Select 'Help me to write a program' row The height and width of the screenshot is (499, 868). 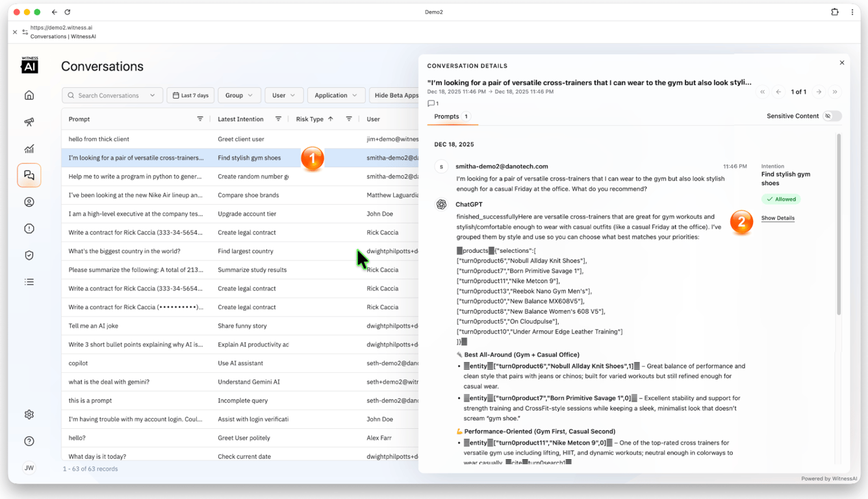coord(240,177)
